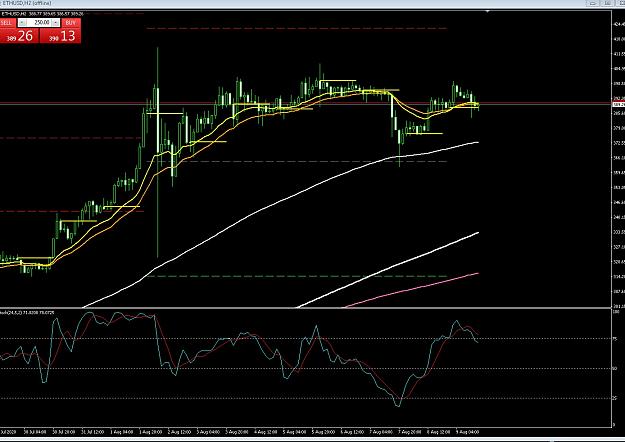This screenshot has height=442, width=625.
Task: Click the "9 Aug 04:00" time axis label
Action: coord(468,432)
